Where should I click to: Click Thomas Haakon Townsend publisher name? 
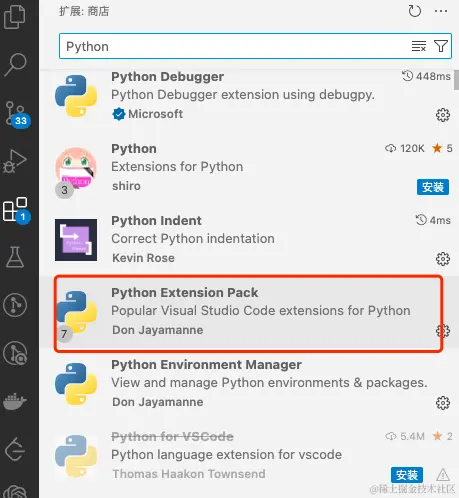tap(189, 474)
